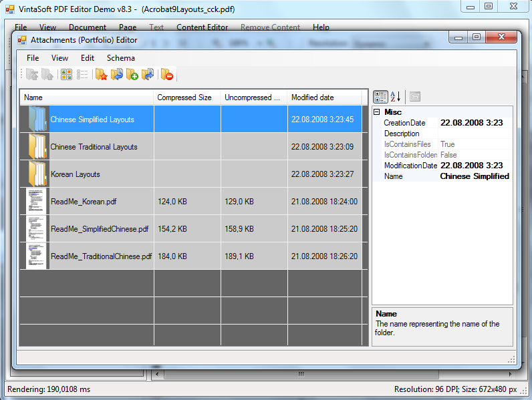Select Korean Layouts name
Screen dimensions: 532x400
pyautogui.click(x=76, y=174)
